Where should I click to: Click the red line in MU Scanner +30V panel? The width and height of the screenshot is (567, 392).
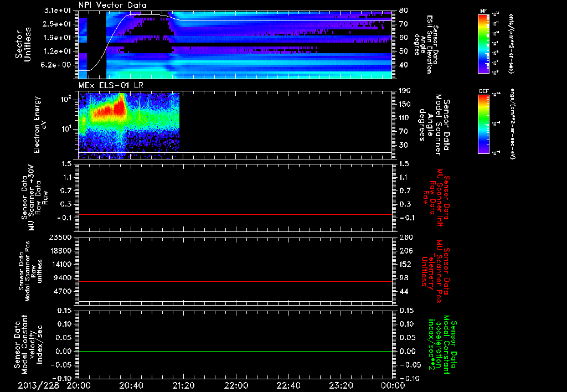pos(235,214)
